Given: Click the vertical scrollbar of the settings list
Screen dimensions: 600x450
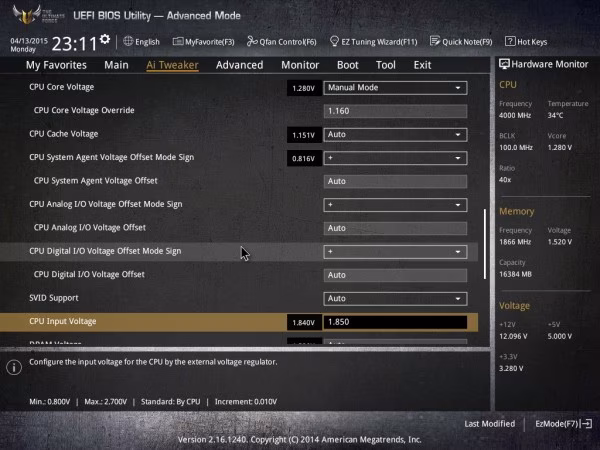Looking at the screenshot, I should point(485,244).
